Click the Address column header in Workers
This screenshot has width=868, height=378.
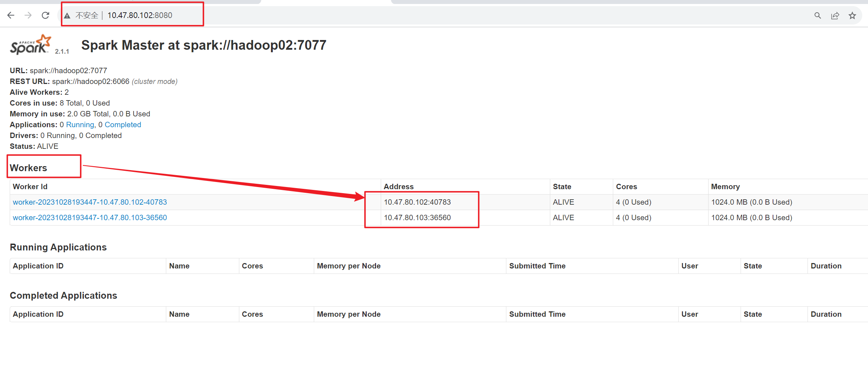click(x=399, y=187)
